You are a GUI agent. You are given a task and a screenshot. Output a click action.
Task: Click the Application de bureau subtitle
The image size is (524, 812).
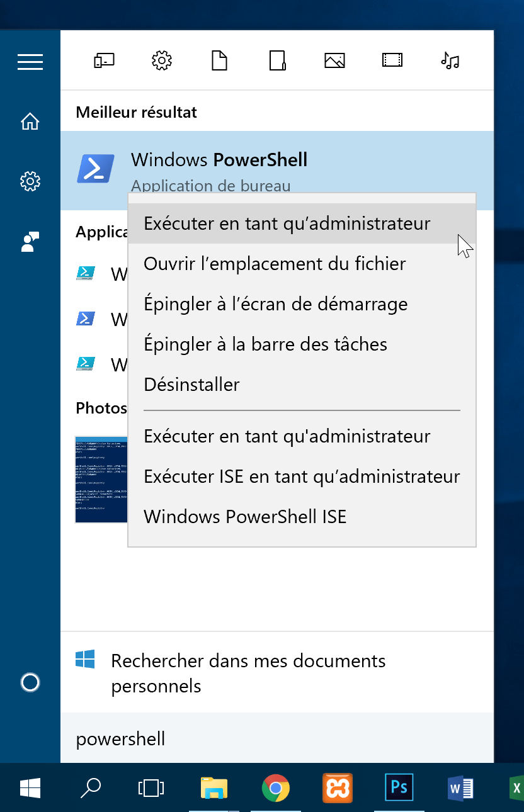point(211,186)
